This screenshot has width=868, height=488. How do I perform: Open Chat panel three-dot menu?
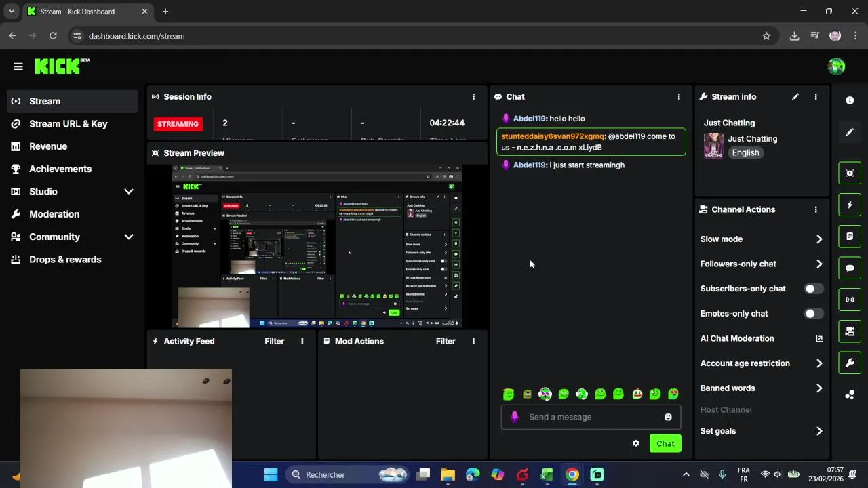point(679,97)
